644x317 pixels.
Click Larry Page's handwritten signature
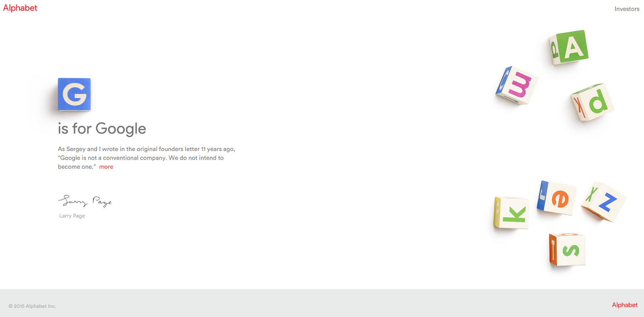click(85, 201)
